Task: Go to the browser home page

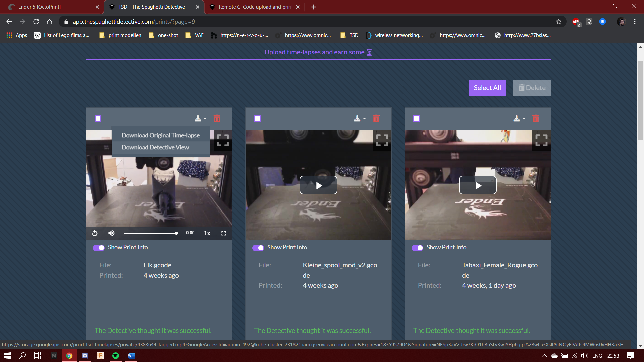Action: (x=50, y=22)
